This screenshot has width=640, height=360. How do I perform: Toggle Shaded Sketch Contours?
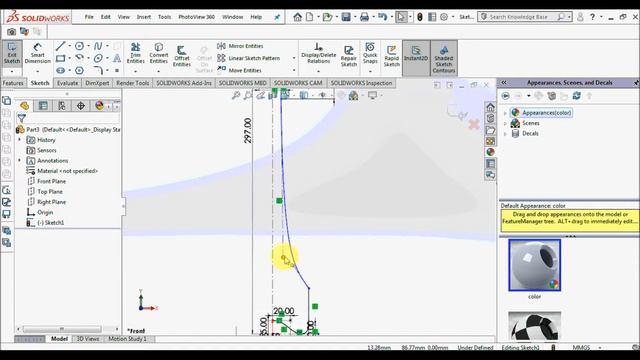pyautogui.click(x=444, y=58)
